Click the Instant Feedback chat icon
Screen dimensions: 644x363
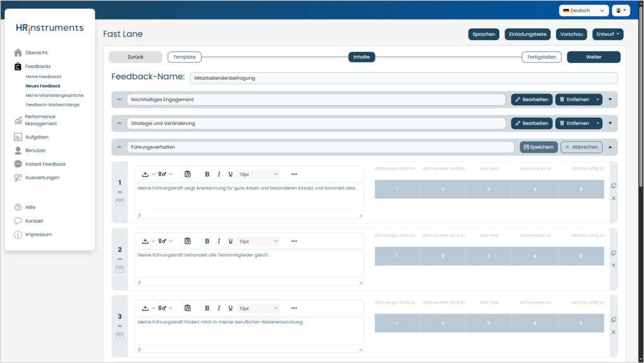coord(18,164)
